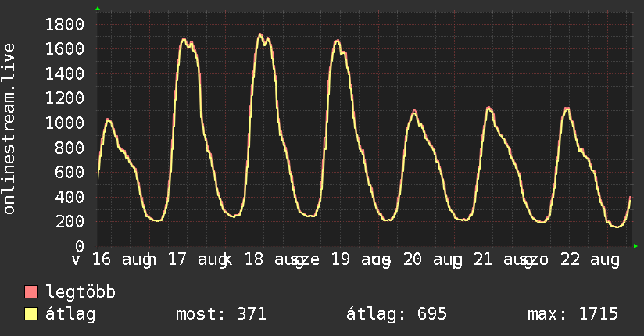Click the 600 y-axis label
644x336 pixels.
coord(70,172)
